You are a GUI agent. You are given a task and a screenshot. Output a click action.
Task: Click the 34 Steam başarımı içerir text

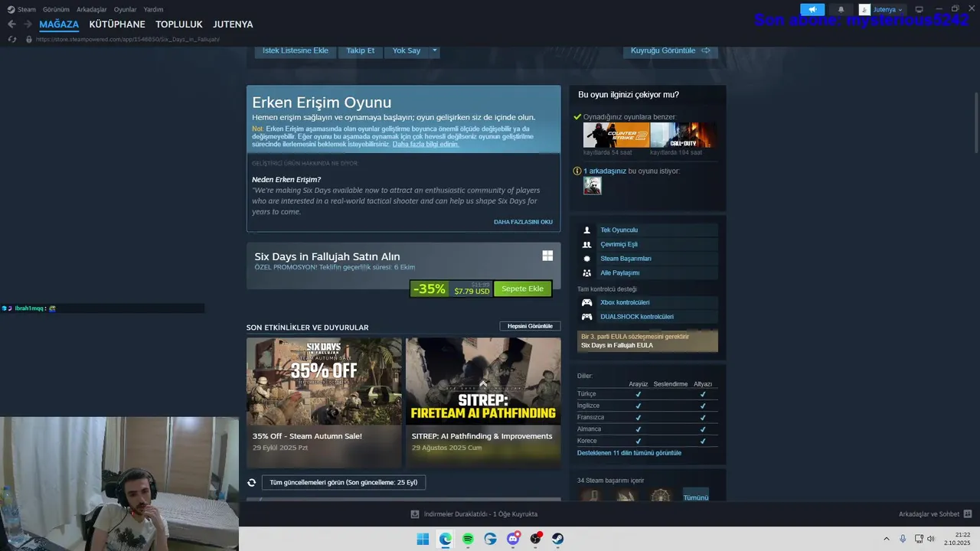610,481
